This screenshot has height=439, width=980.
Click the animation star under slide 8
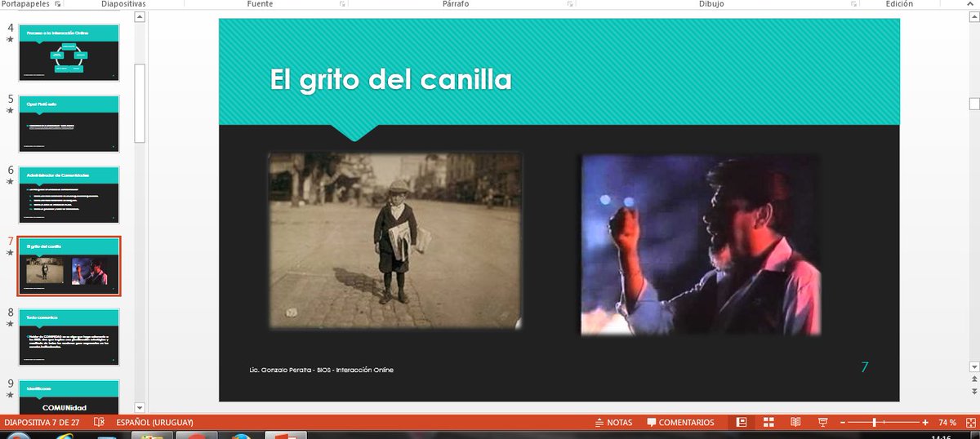pos(11,324)
